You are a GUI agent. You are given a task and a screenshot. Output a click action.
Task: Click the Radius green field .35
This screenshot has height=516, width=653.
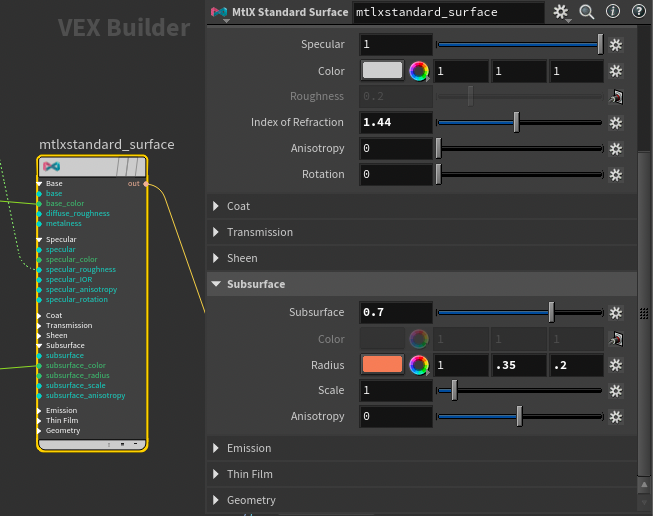(519, 365)
